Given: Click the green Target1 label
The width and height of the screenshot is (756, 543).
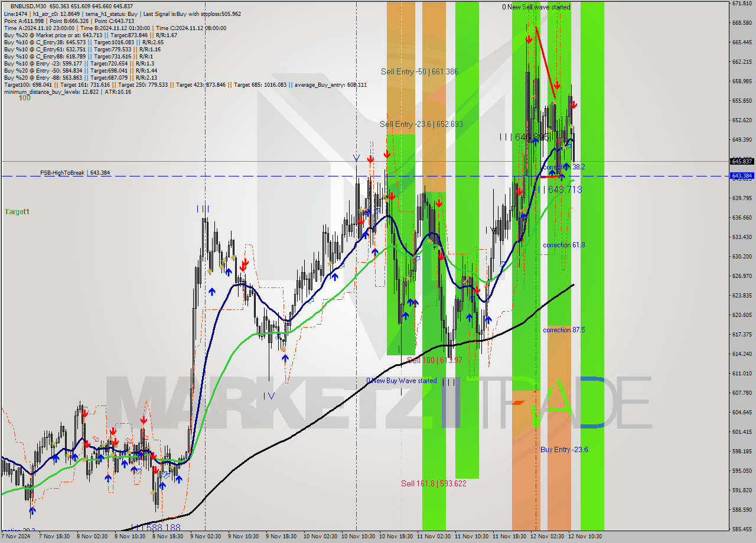Looking at the screenshot, I should pos(17,211).
